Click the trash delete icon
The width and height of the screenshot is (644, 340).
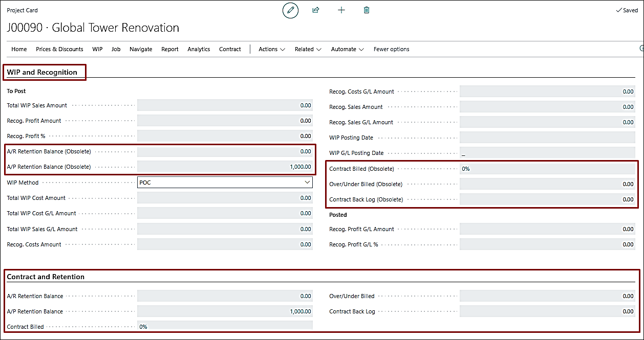coord(367,10)
